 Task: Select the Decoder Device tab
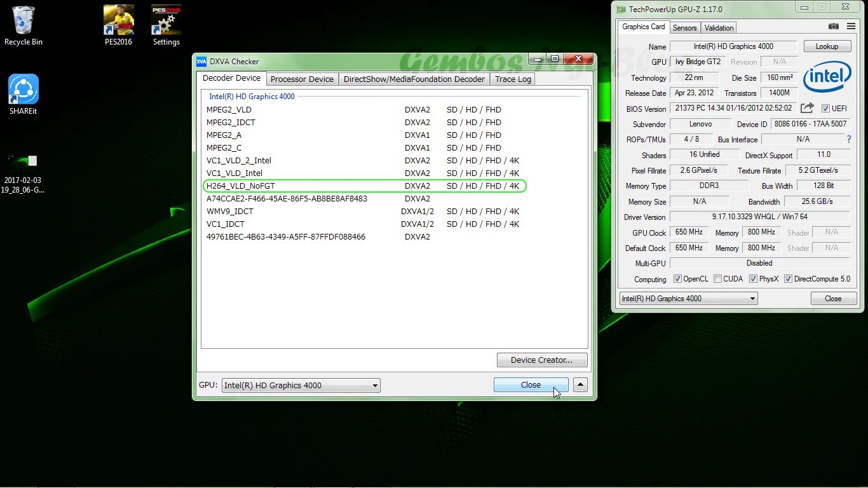231,78
